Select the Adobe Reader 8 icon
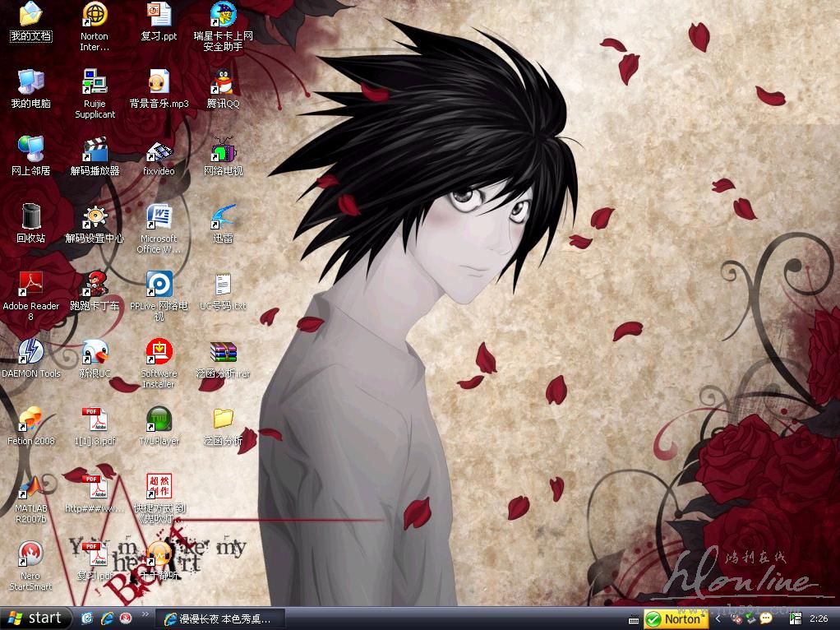The image size is (840, 630). tap(31, 285)
